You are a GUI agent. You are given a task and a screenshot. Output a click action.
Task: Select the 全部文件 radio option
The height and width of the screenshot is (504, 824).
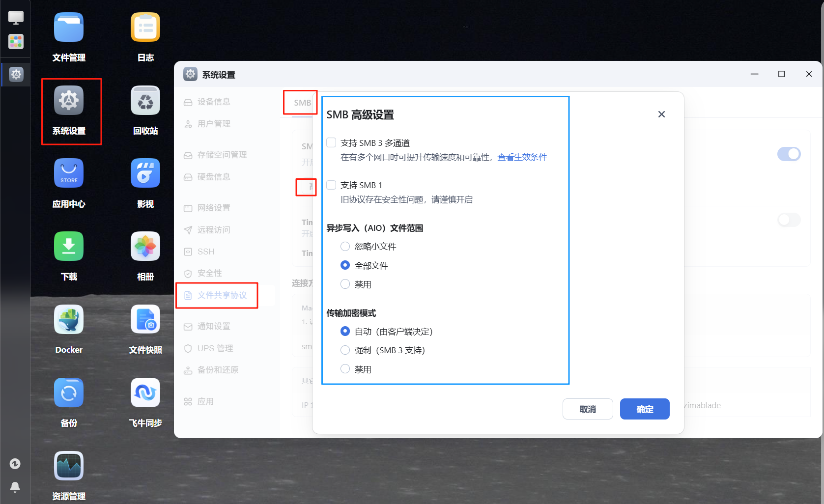click(345, 265)
